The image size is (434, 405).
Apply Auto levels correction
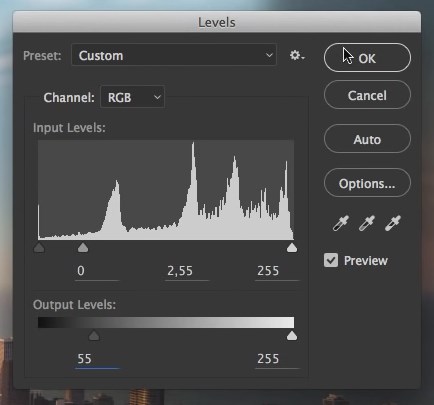click(x=367, y=139)
